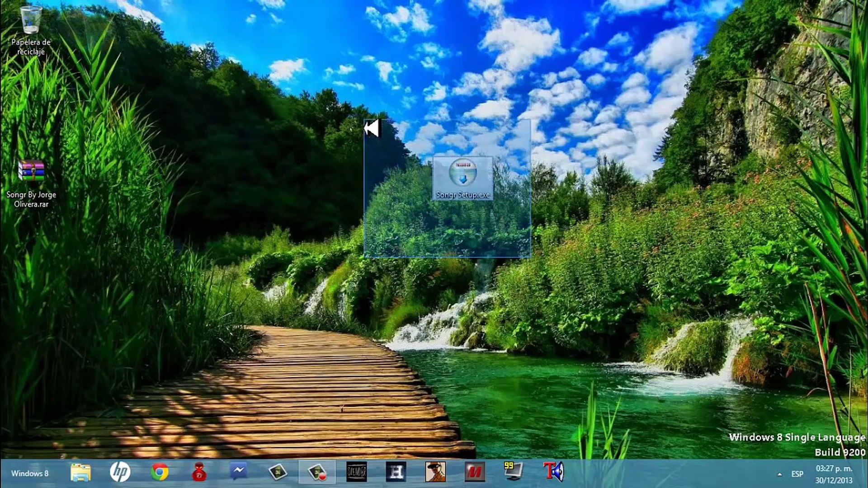Open the Fraps monitor icon with 99
The image size is (868, 488).
click(514, 471)
